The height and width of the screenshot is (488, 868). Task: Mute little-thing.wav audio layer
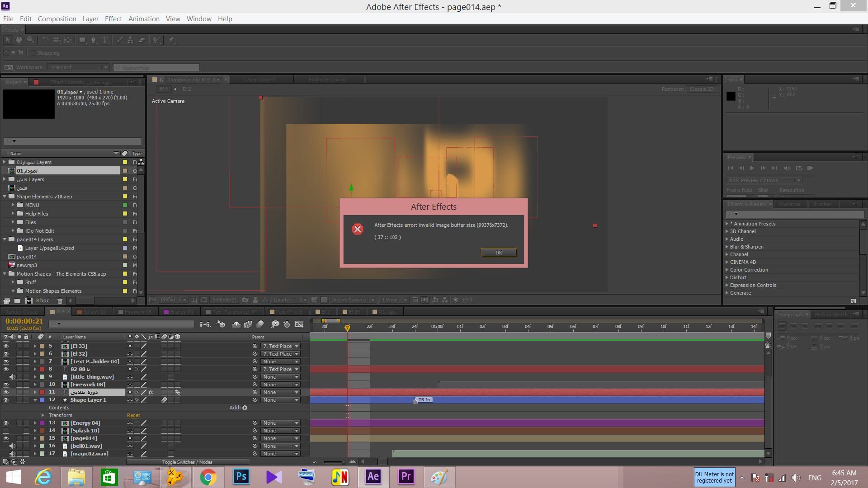coord(12,377)
